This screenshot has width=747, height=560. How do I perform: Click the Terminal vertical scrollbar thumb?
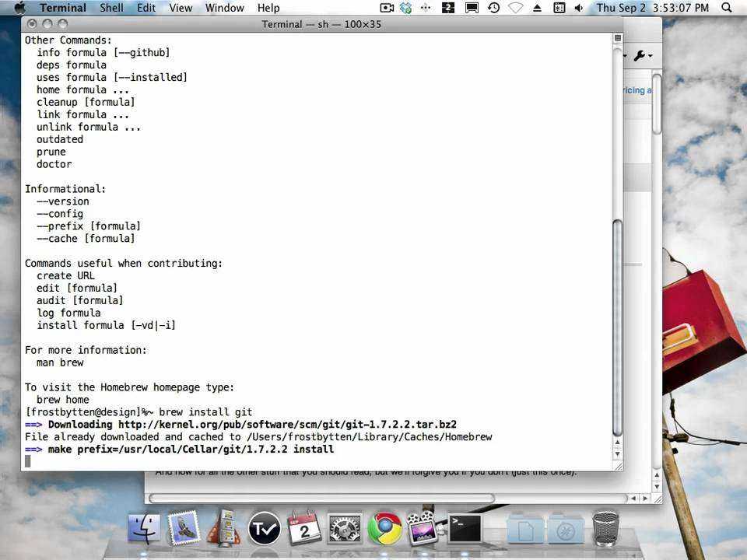pyautogui.click(x=617, y=327)
